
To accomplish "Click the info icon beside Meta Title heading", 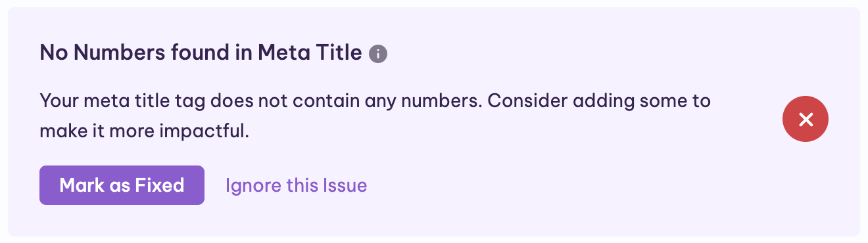I will (x=378, y=54).
